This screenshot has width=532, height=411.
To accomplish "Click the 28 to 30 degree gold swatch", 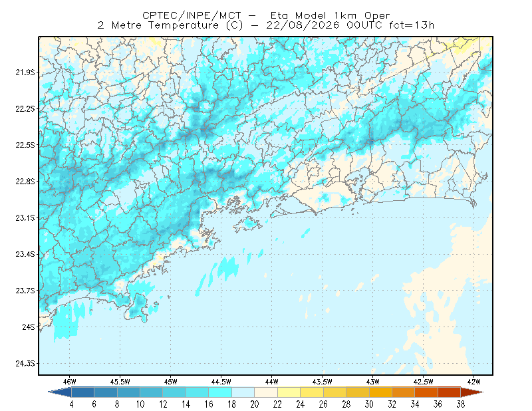I will [x=358, y=392].
